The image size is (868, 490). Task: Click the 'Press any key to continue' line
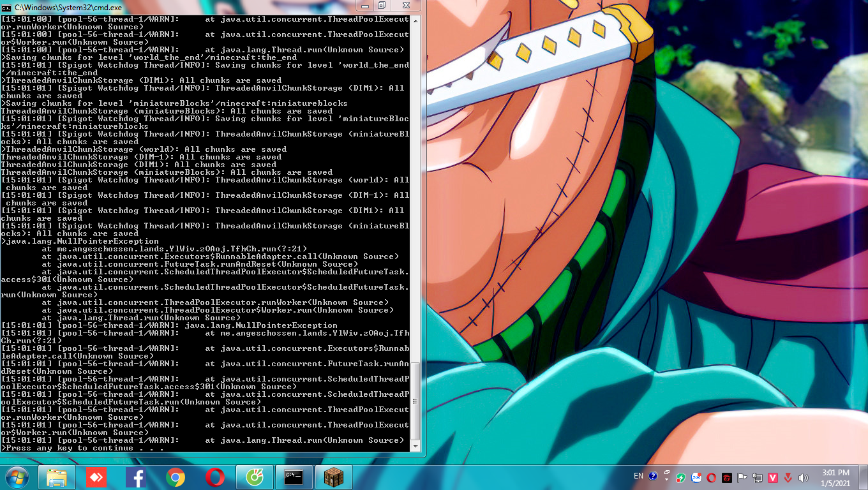(82, 448)
